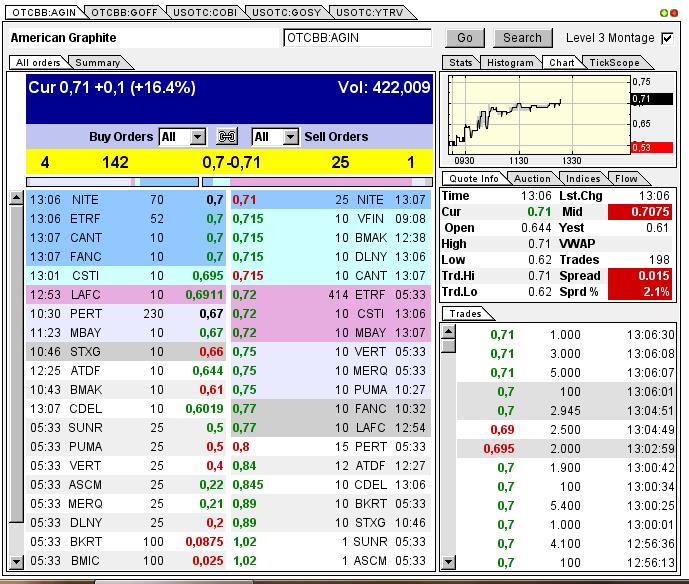689x584 pixels.
Task: Click Trades list scroll-down arrow
Action: tap(448, 562)
